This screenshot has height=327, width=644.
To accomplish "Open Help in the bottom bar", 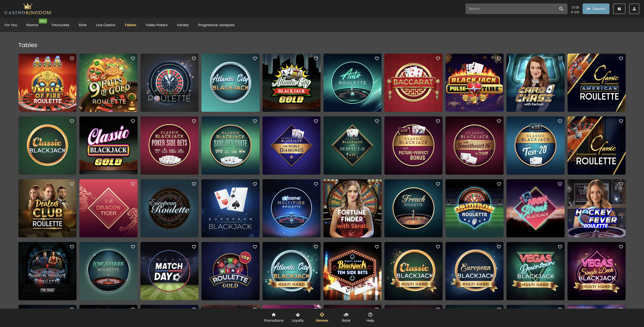I will (370, 318).
